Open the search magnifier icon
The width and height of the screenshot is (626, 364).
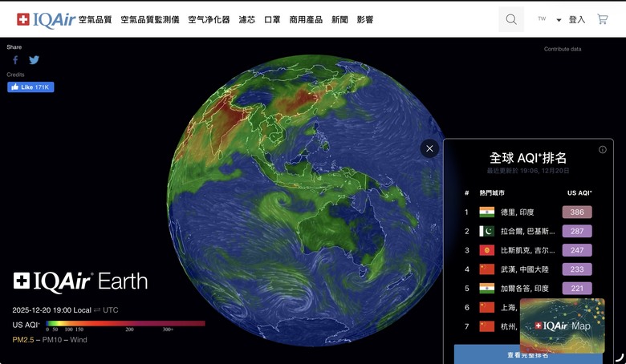pos(511,19)
